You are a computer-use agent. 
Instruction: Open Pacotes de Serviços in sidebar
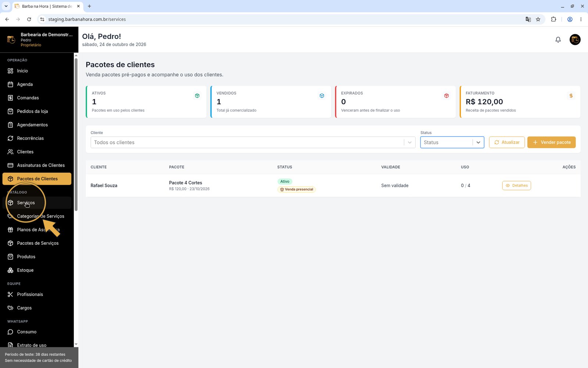tap(37, 243)
